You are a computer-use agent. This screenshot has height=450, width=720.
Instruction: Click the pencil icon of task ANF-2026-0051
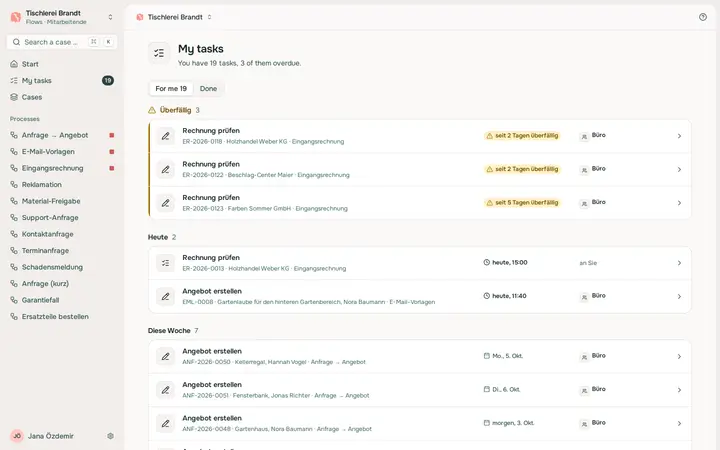pos(165,390)
